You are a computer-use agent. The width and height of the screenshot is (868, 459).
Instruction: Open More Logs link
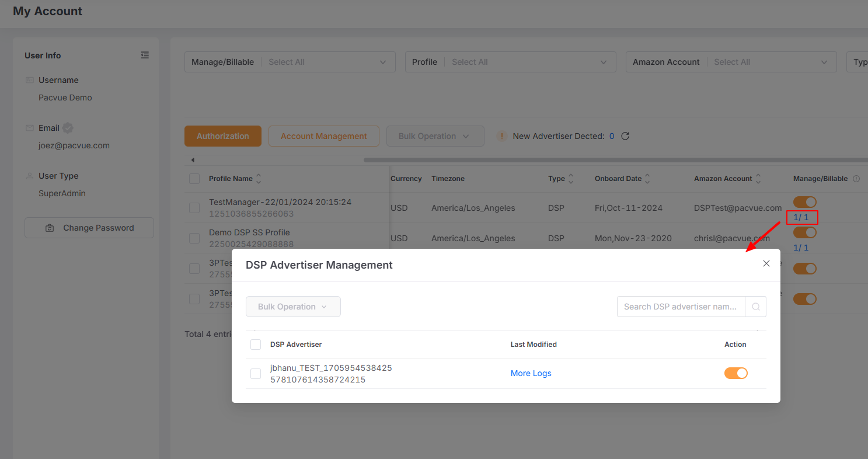coord(531,373)
